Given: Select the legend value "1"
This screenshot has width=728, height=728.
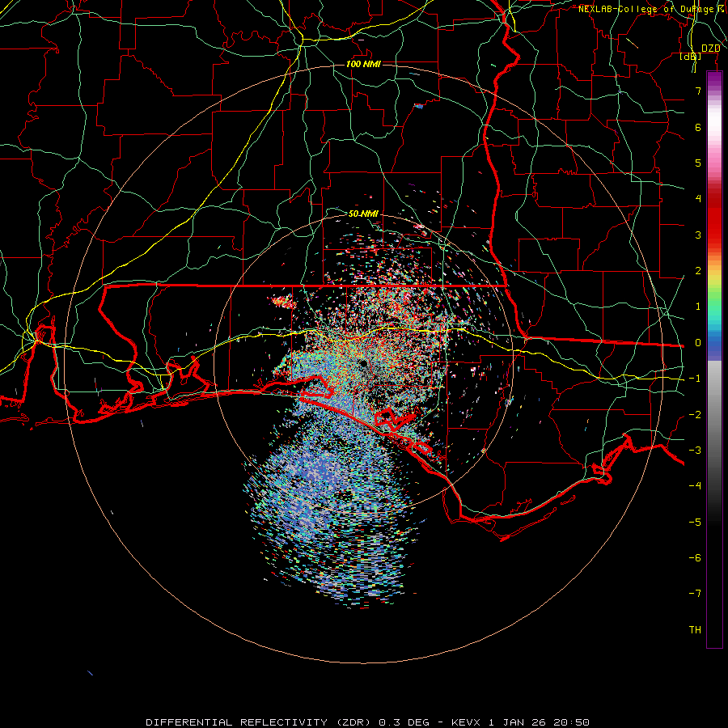Looking at the screenshot, I should pyautogui.click(x=698, y=307).
